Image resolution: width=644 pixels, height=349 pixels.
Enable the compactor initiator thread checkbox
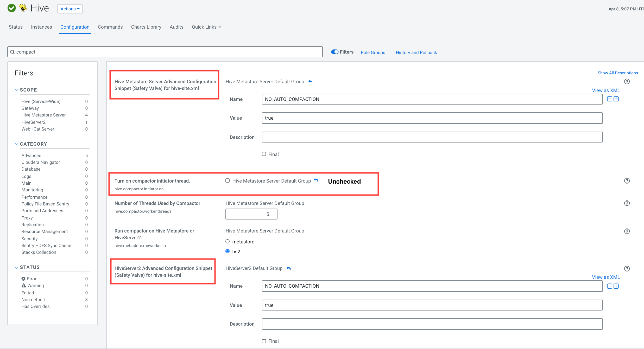[x=228, y=180]
